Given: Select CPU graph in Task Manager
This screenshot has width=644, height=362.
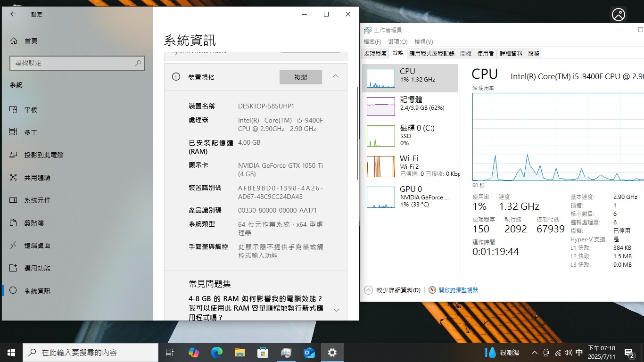Looking at the screenshot, I should 411,78.
